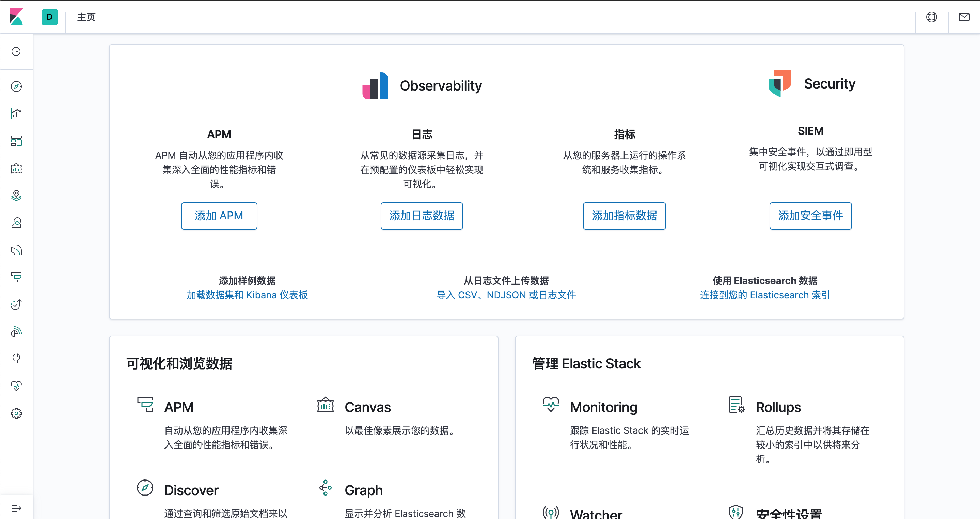
Task: Click the 添加安全事件 button
Action: 810,216
